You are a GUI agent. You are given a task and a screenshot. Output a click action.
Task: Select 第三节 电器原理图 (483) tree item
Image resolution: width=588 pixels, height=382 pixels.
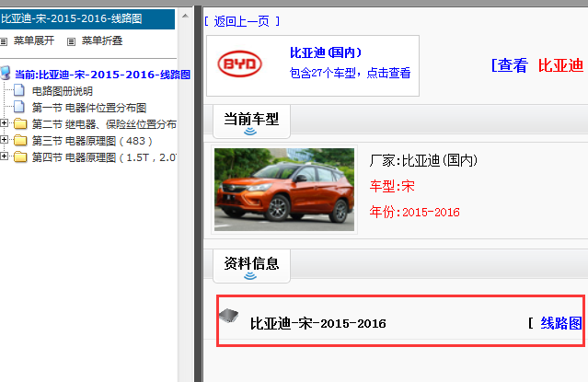coord(92,141)
